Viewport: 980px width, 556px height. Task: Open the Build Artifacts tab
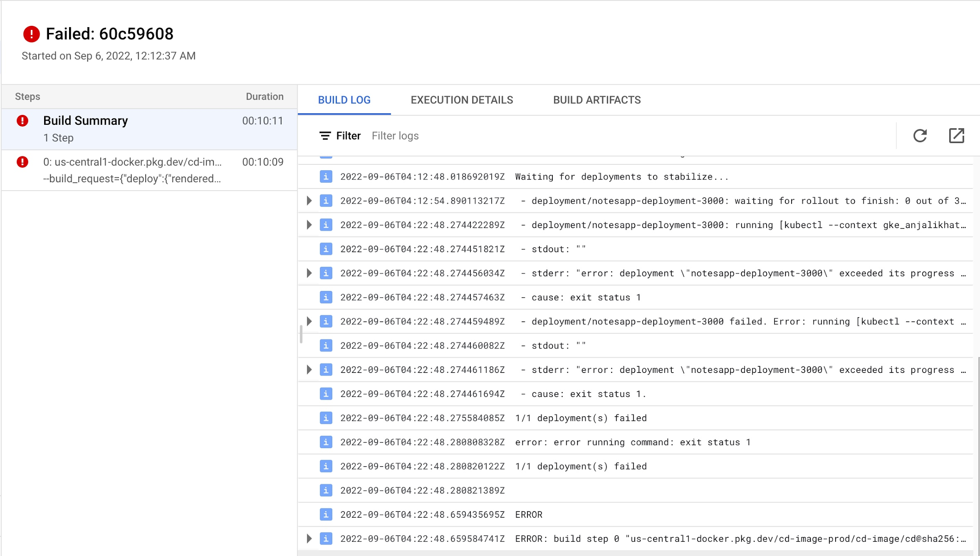[597, 100]
